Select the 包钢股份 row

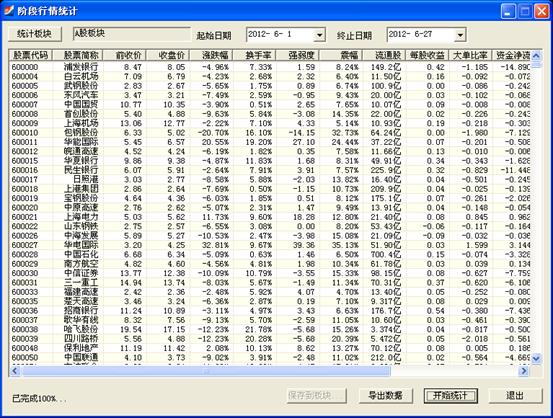270,133
